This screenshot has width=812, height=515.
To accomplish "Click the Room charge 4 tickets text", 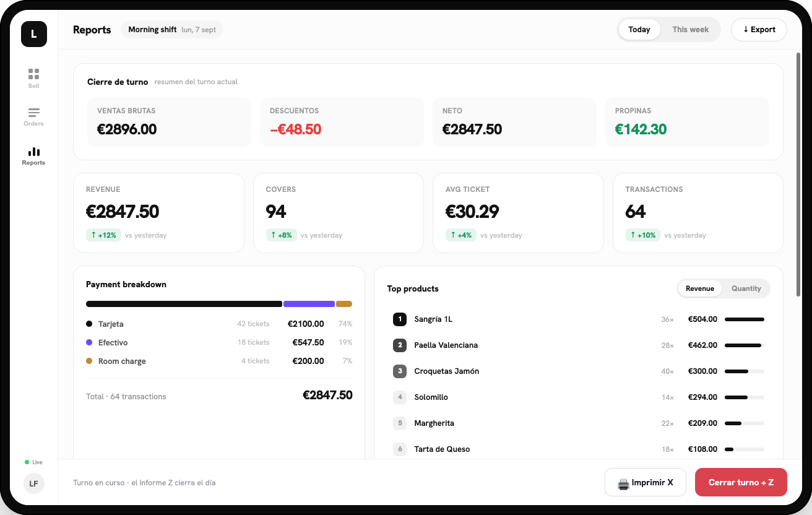I will 256,361.
